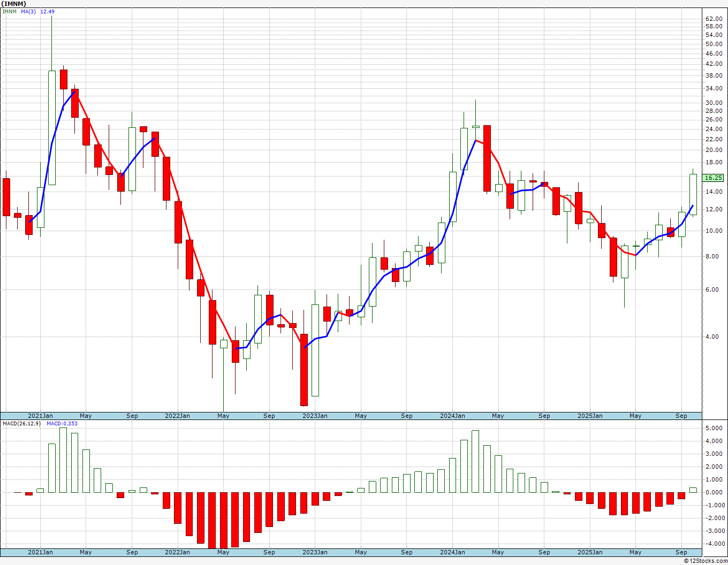The height and width of the screenshot is (565, 728).
Task: Select the MA(3) indicator label
Action: (x=28, y=11)
